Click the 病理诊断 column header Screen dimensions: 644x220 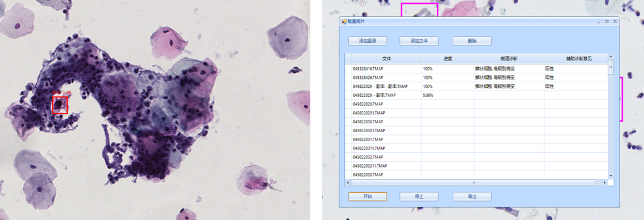(509, 59)
